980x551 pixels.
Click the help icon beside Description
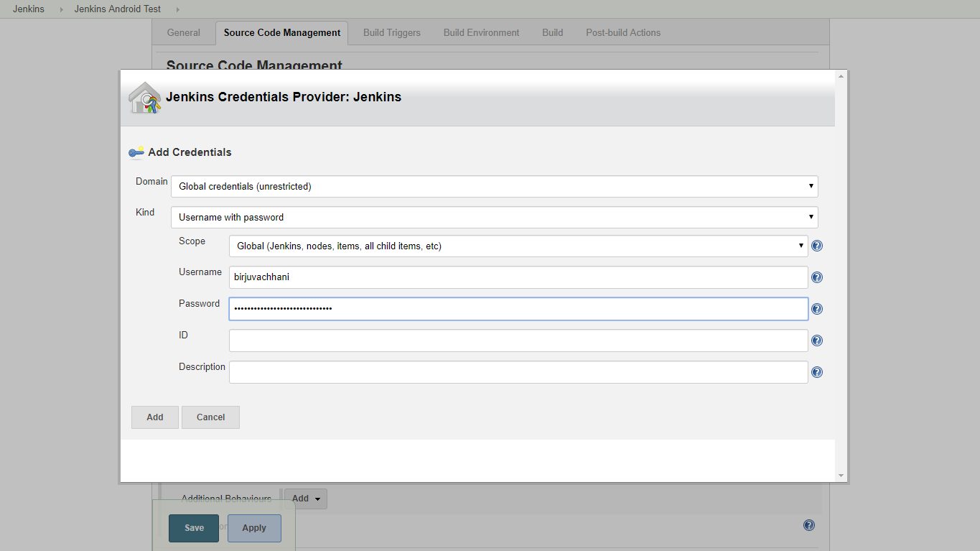[816, 371]
